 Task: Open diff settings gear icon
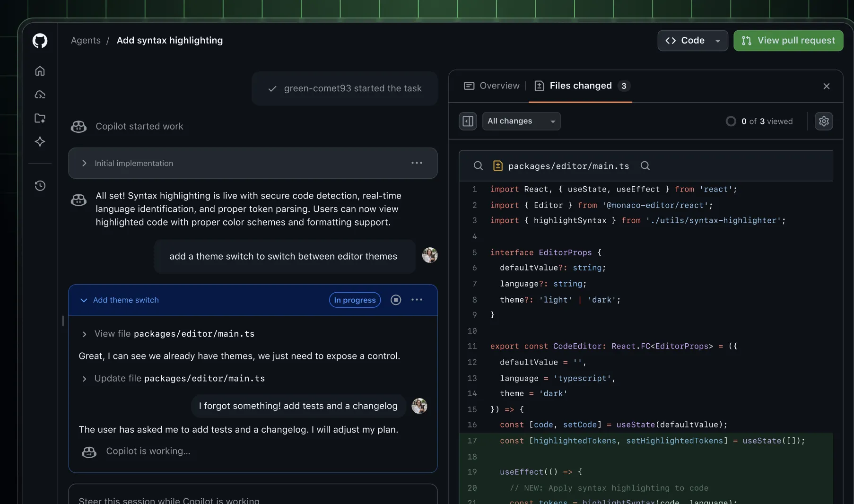(824, 122)
